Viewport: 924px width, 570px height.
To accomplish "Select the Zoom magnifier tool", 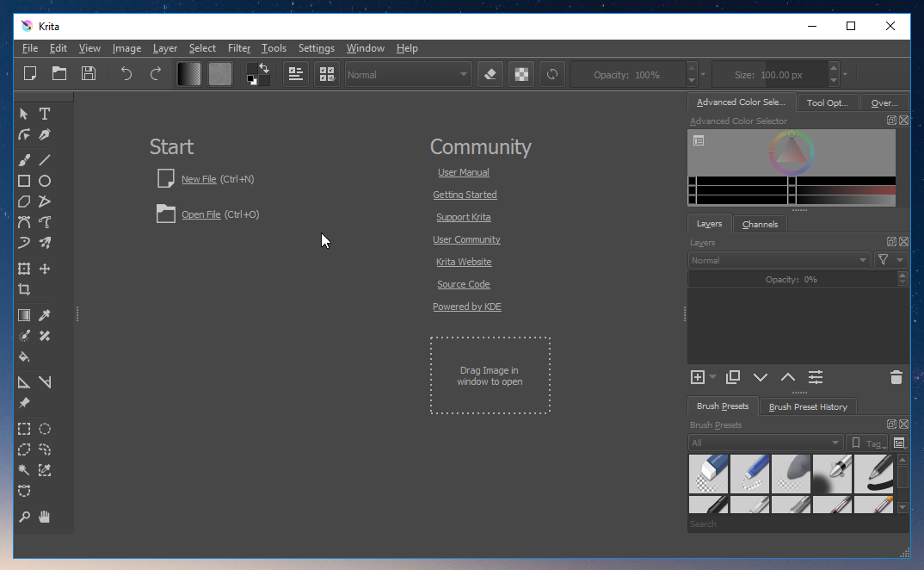I will coord(24,517).
